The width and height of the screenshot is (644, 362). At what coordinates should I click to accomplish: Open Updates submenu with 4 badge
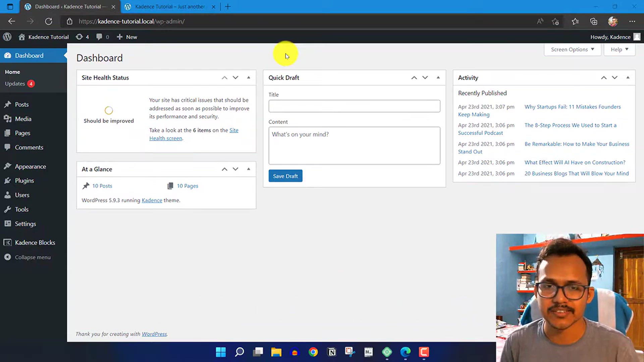point(19,84)
